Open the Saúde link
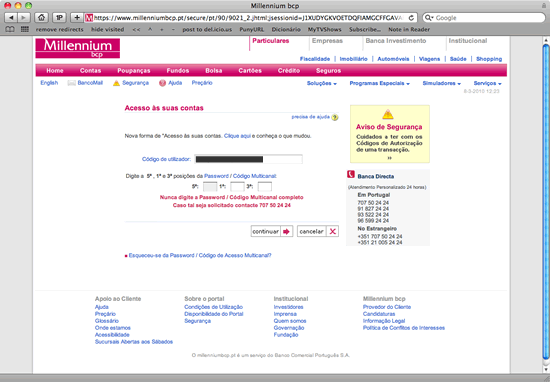 [x=458, y=59]
